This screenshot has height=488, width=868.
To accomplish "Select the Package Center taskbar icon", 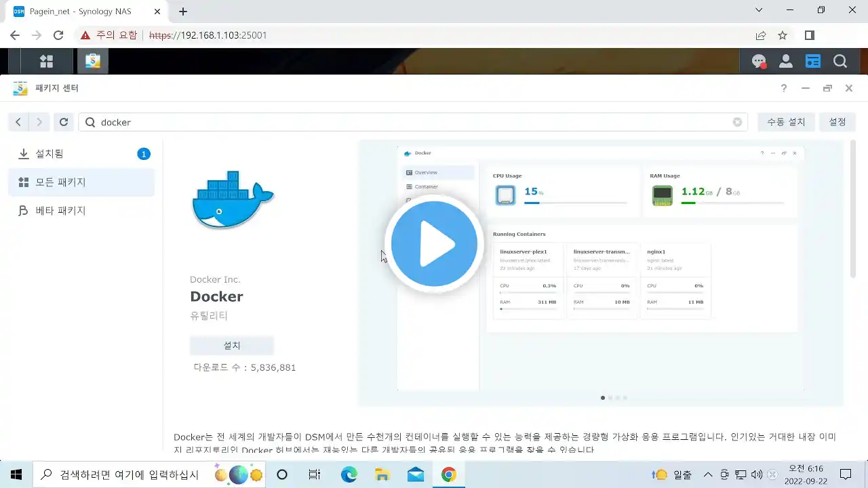I will coord(93,61).
